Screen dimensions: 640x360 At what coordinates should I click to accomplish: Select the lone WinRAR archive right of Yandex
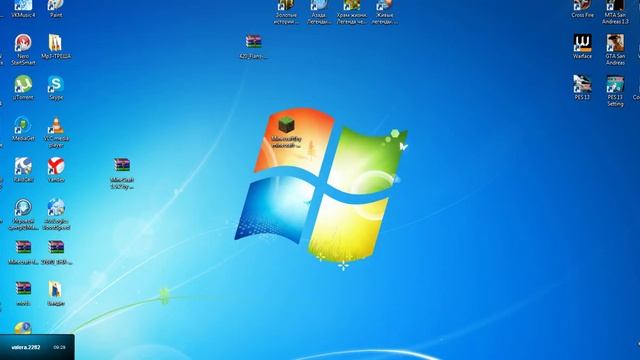122,173
